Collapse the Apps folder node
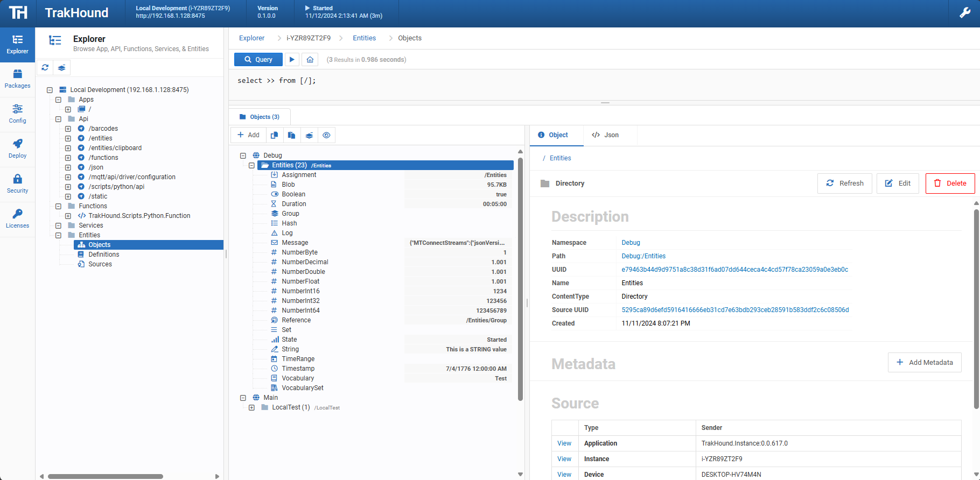Viewport: 980px width, 480px height. [x=58, y=100]
